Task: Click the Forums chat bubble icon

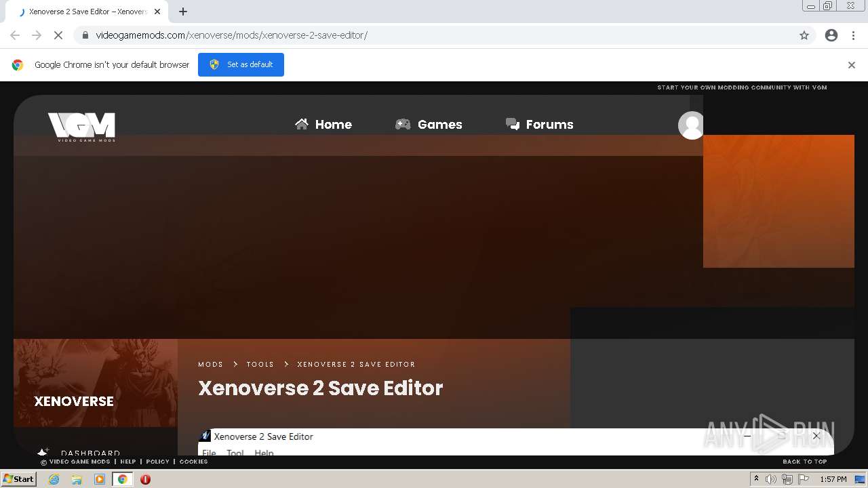Action: pyautogui.click(x=513, y=124)
